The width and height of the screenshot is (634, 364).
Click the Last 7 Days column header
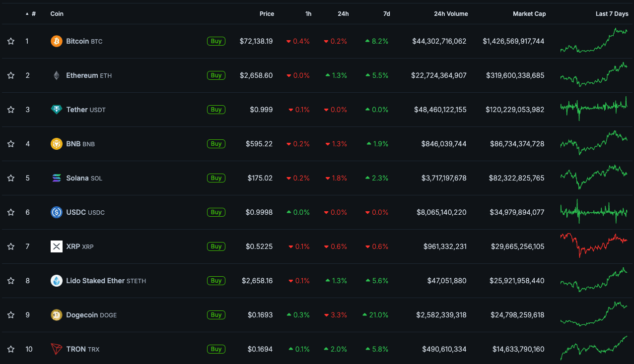612,14
